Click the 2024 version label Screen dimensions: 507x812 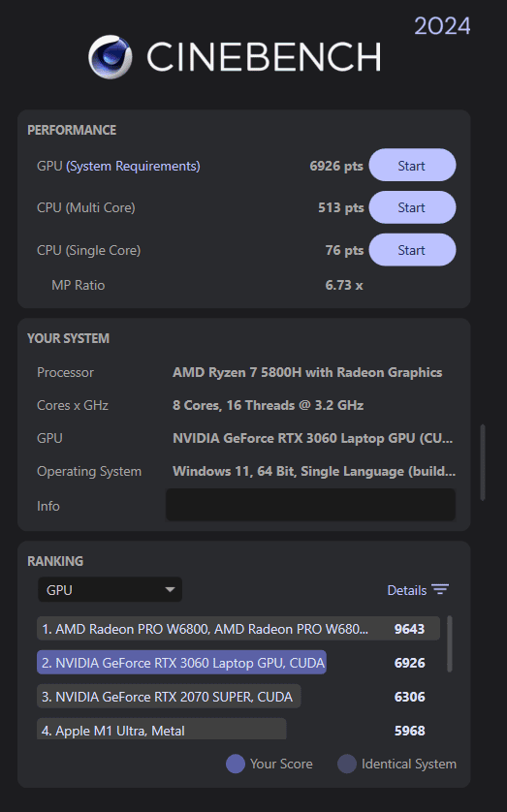point(442,26)
